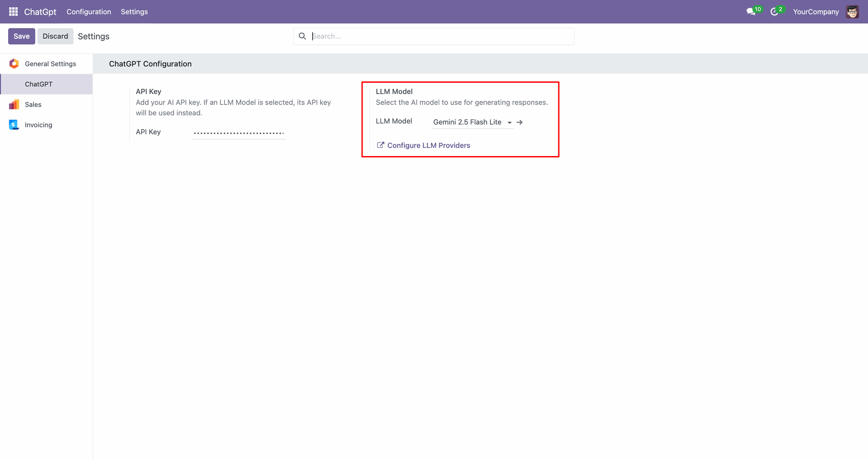This screenshot has height=460, width=868.
Task: Select Sales in settings sidebar
Action: pos(47,104)
